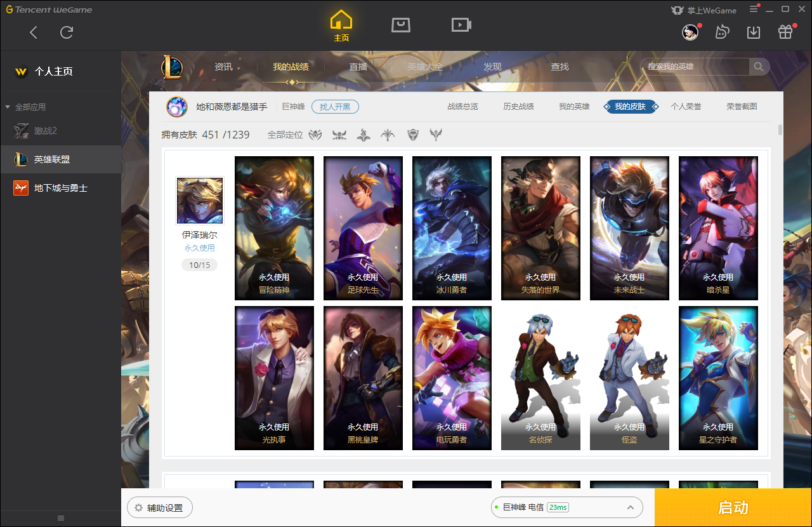Select 英雄联盟 in the sidebar
This screenshot has height=527, width=812.
coord(60,159)
